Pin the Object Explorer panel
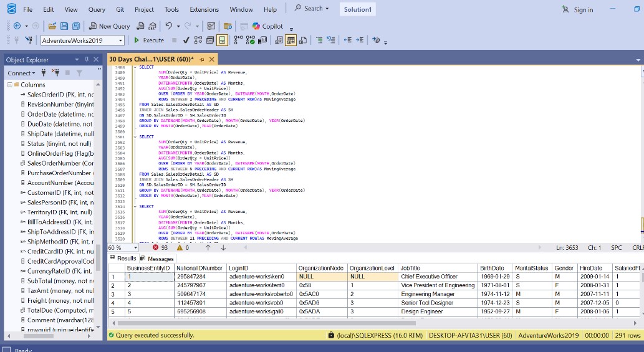 pyautogui.click(x=87, y=60)
